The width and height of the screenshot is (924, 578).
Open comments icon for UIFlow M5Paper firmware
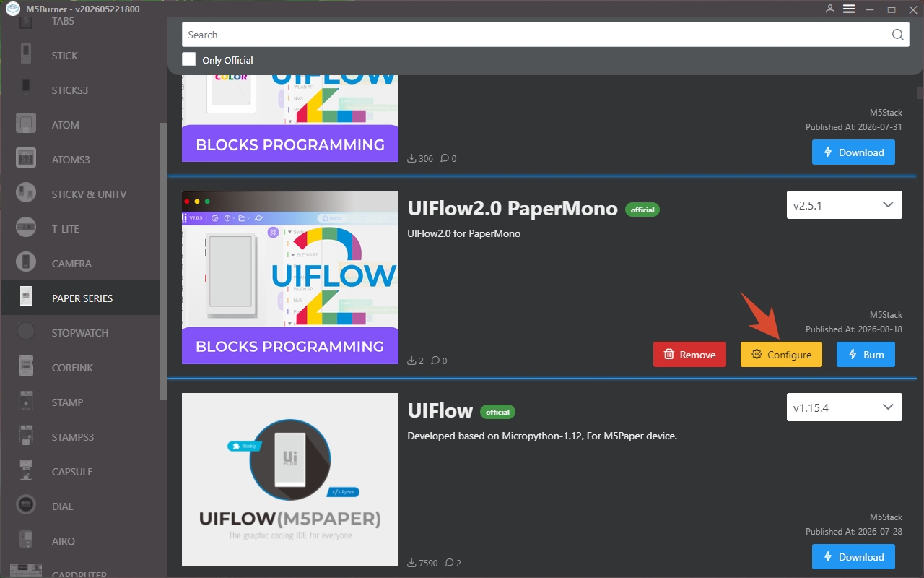(448, 563)
